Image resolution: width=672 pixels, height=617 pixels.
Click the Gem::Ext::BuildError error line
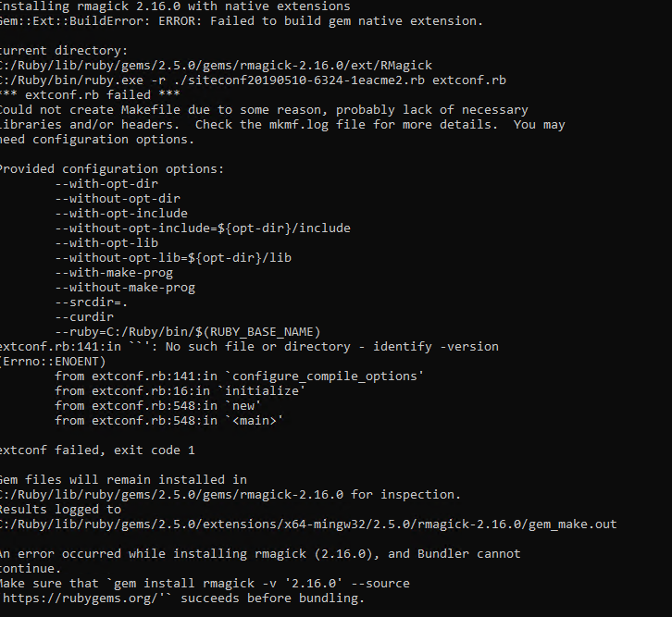pyautogui.click(x=242, y=21)
